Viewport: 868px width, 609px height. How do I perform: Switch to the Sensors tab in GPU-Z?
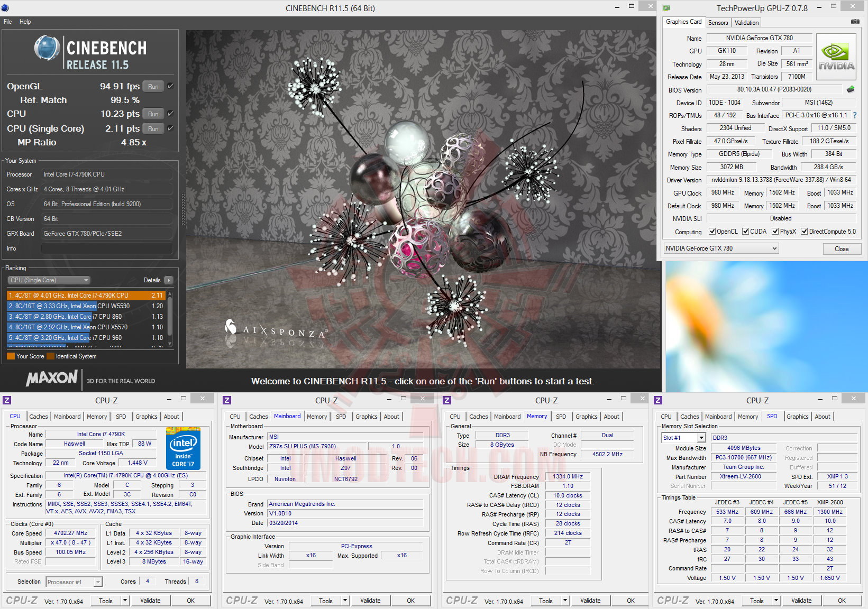click(x=718, y=23)
